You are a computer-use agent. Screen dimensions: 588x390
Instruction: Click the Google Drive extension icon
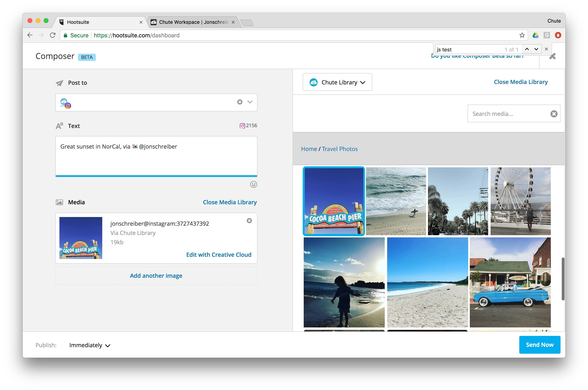tap(536, 35)
